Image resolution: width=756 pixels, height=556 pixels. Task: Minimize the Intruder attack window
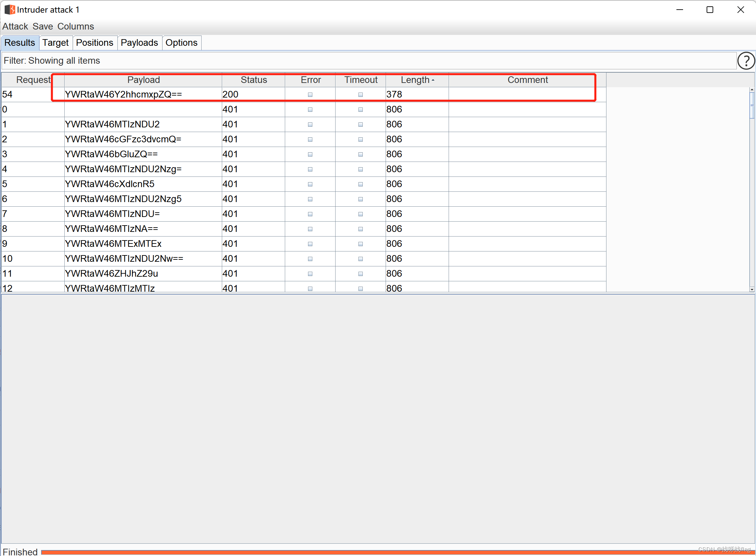coord(679,10)
